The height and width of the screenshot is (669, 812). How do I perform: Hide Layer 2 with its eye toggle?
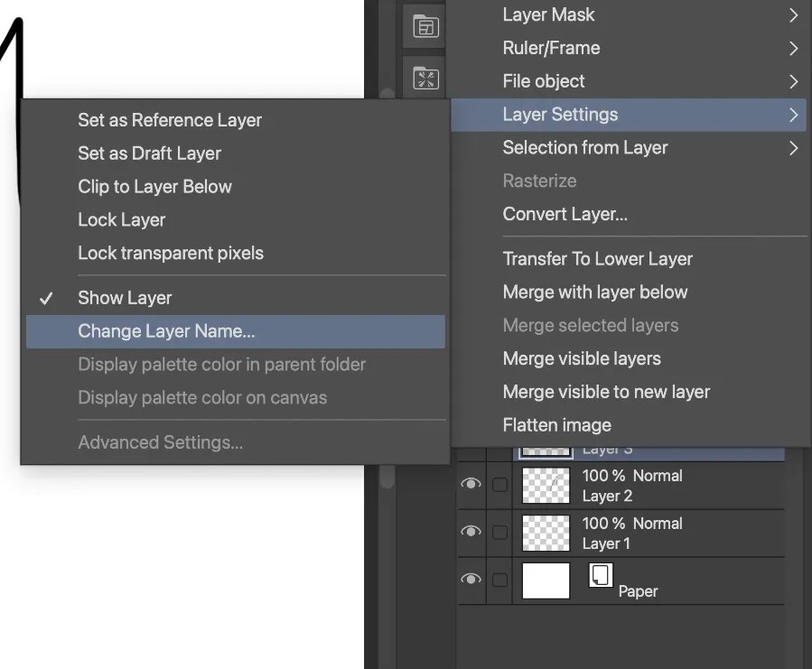(471, 484)
